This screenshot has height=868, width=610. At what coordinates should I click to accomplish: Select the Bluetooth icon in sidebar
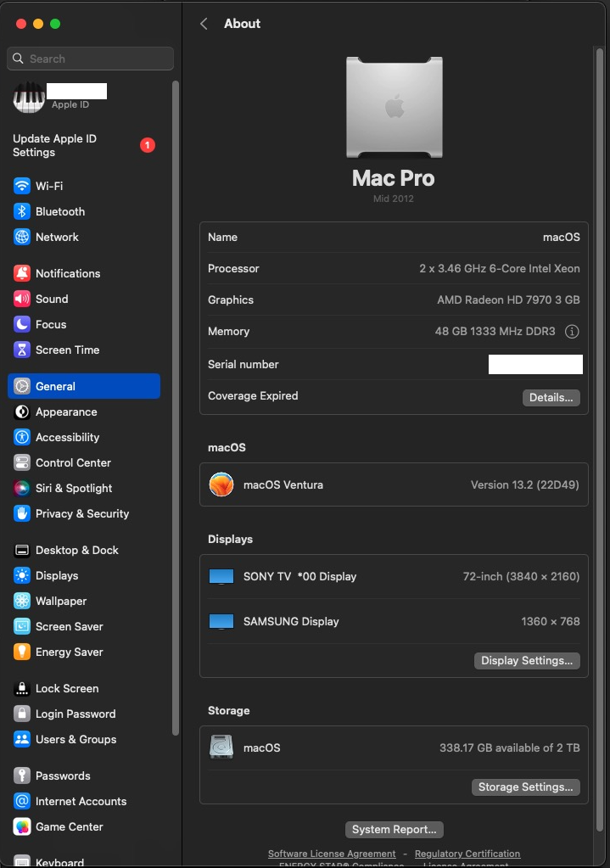[21, 211]
